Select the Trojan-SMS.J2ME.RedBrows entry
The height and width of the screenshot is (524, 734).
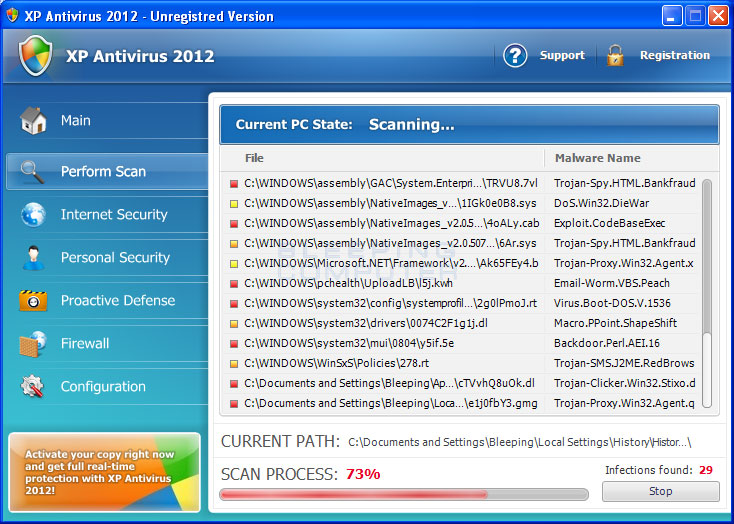[x=624, y=363]
